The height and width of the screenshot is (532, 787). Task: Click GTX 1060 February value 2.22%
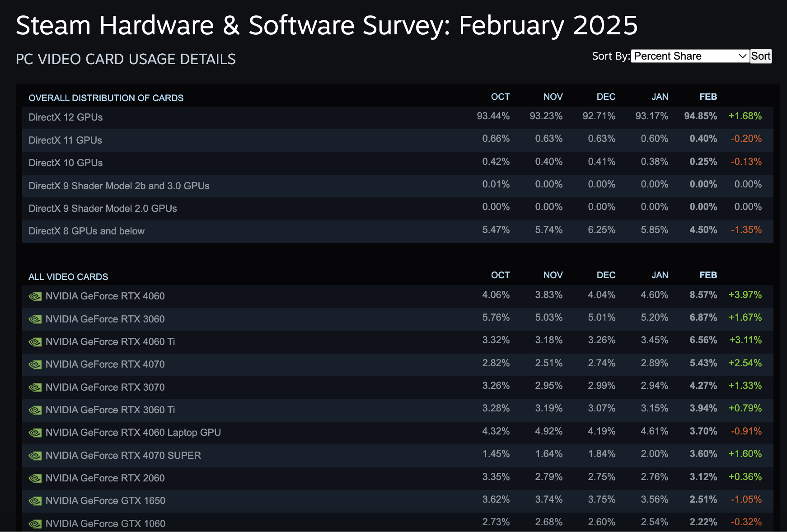703,522
